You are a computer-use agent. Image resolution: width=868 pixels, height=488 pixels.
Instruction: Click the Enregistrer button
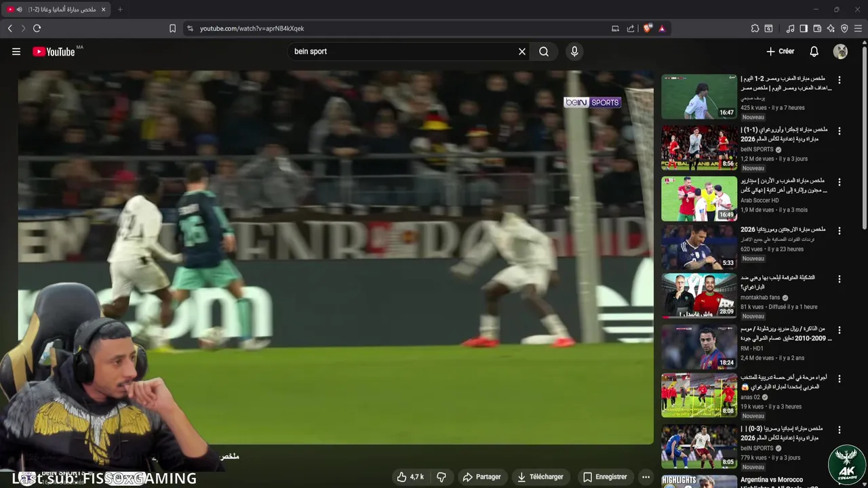pyautogui.click(x=605, y=477)
